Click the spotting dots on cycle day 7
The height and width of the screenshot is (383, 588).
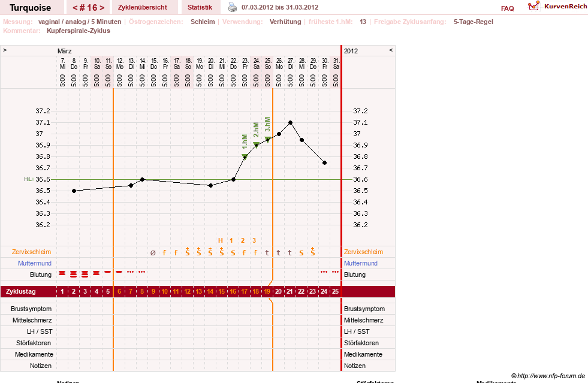[130, 272]
